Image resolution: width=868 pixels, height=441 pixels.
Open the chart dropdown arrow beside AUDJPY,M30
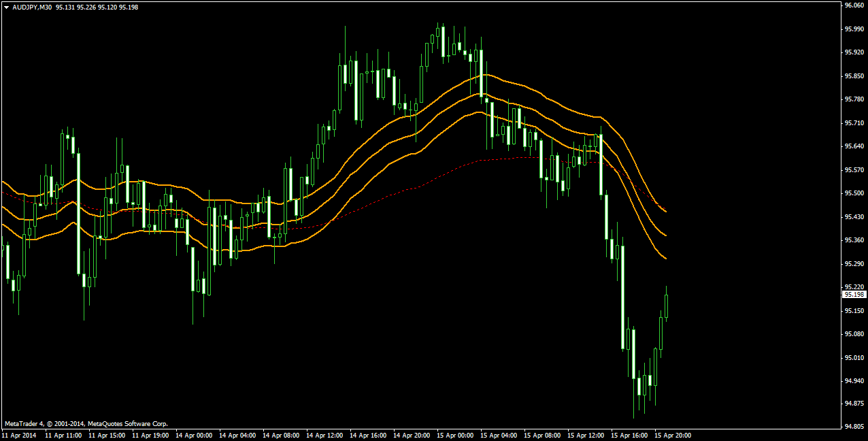[6, 7]
